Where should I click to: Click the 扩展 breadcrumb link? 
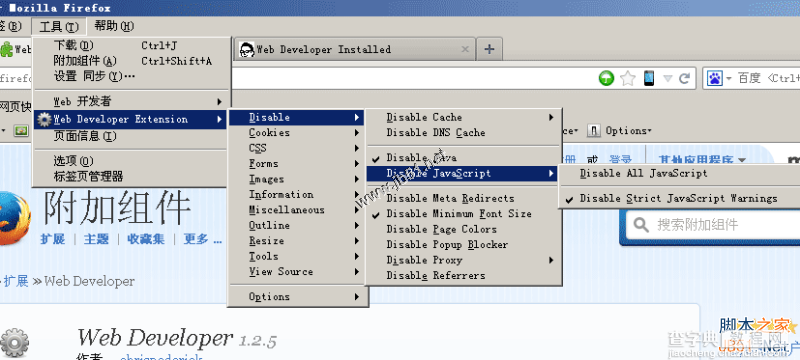[16, 281]
